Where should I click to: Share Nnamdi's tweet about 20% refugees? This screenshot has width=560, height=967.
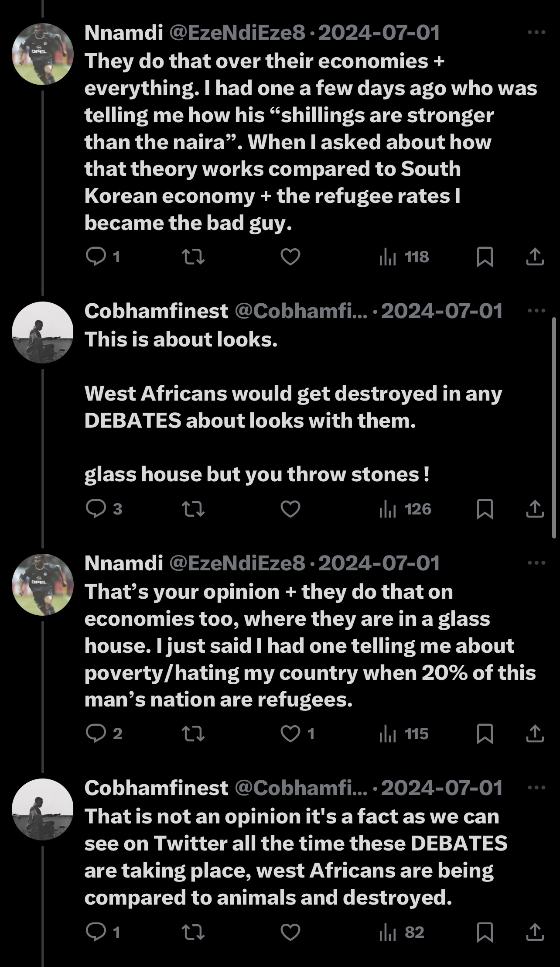click(x=535, y=734)
